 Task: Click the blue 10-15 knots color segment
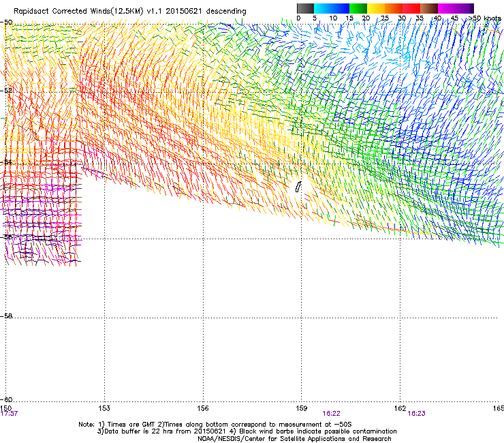[x=341, y=8]
